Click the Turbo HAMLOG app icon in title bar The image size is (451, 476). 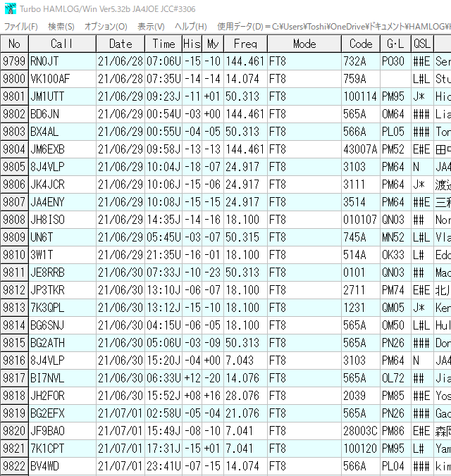pos(11,9)
